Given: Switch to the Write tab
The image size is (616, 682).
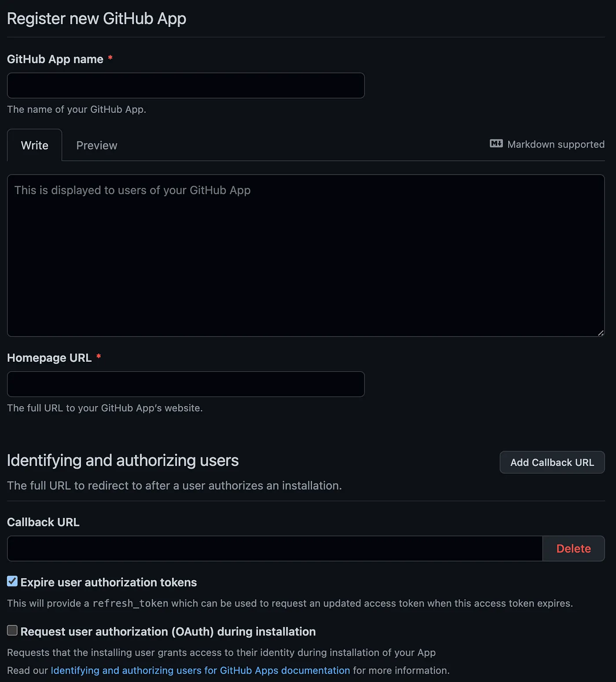Looking at the screenshot, I should point(35,146).
